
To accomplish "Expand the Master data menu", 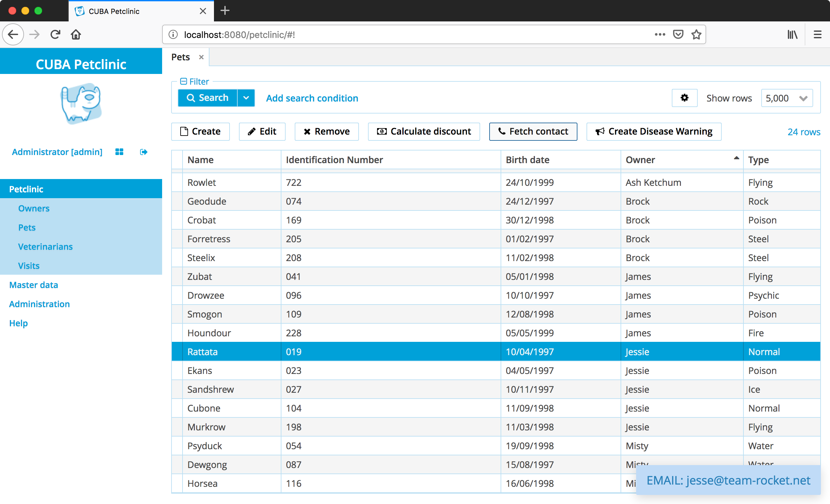I will pos(33,285).
